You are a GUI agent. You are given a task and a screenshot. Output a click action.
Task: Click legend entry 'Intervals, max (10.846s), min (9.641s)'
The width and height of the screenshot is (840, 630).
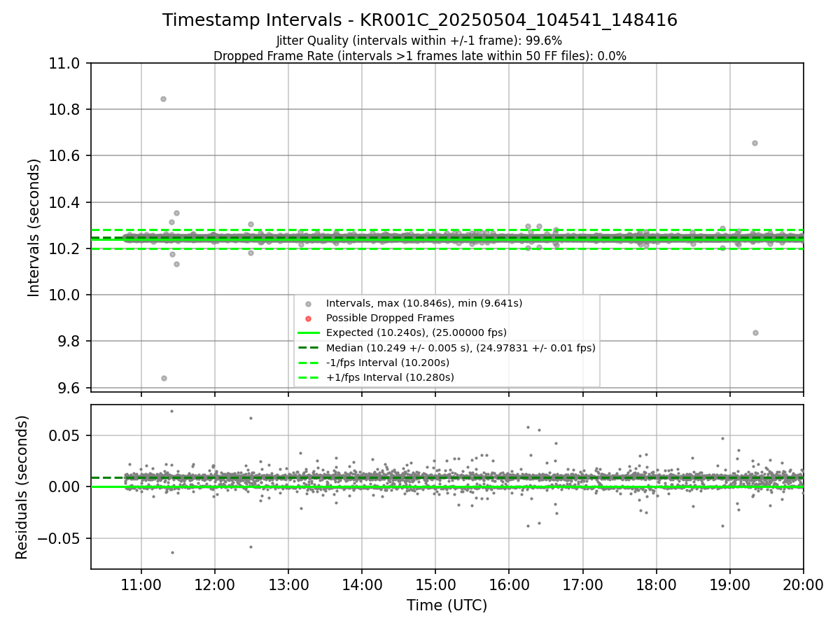424,303
